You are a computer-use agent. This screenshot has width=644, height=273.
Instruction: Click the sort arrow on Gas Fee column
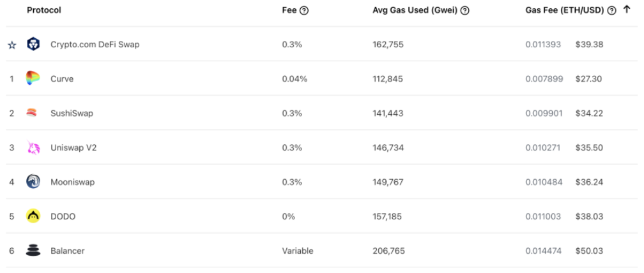[627, 10]
